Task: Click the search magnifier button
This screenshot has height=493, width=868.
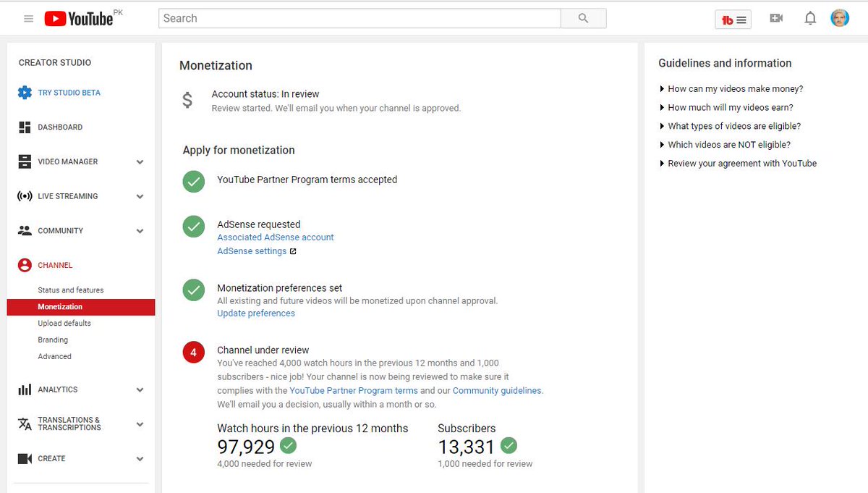Action: 584,19
